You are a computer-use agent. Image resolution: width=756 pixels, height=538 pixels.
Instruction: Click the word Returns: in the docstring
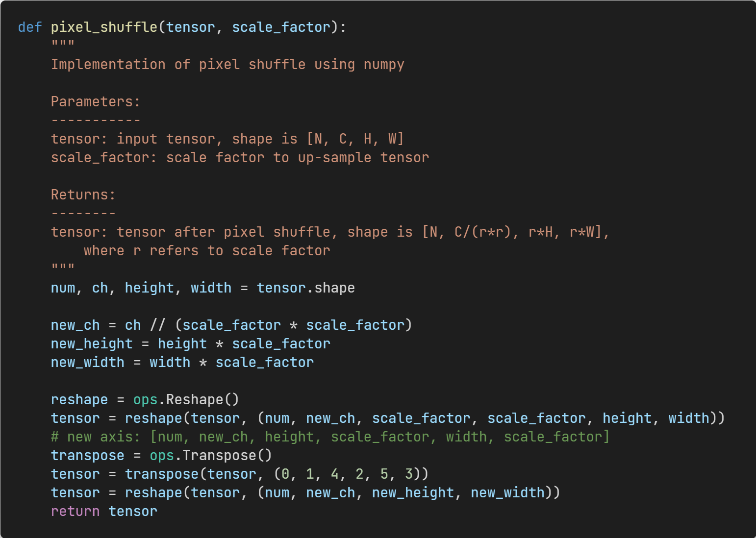[x=83, y=195]
